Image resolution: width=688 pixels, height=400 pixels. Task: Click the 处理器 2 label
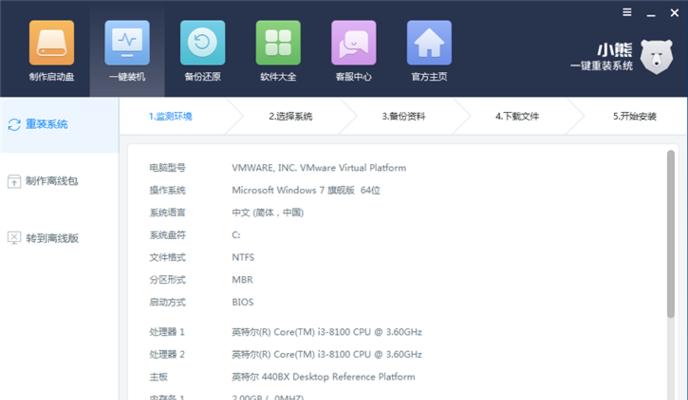[x=167, y=354]
